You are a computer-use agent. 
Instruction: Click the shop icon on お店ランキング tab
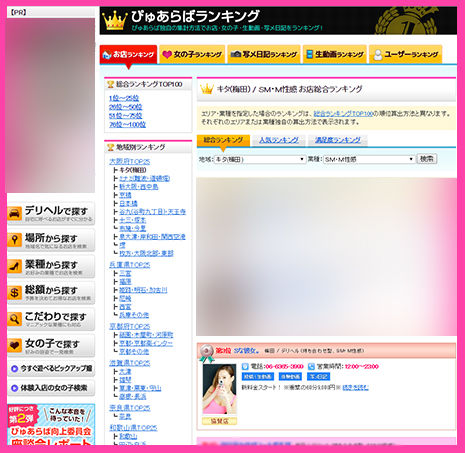click(107, 54)
